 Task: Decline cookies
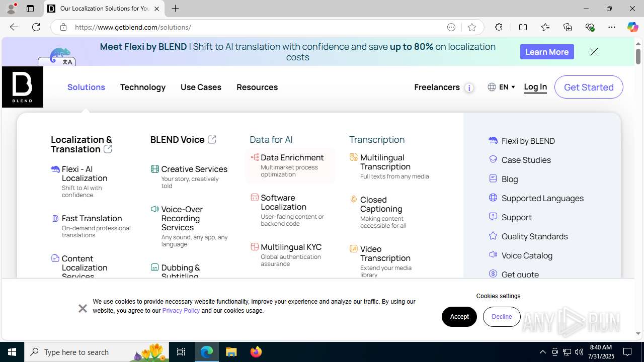502,316
